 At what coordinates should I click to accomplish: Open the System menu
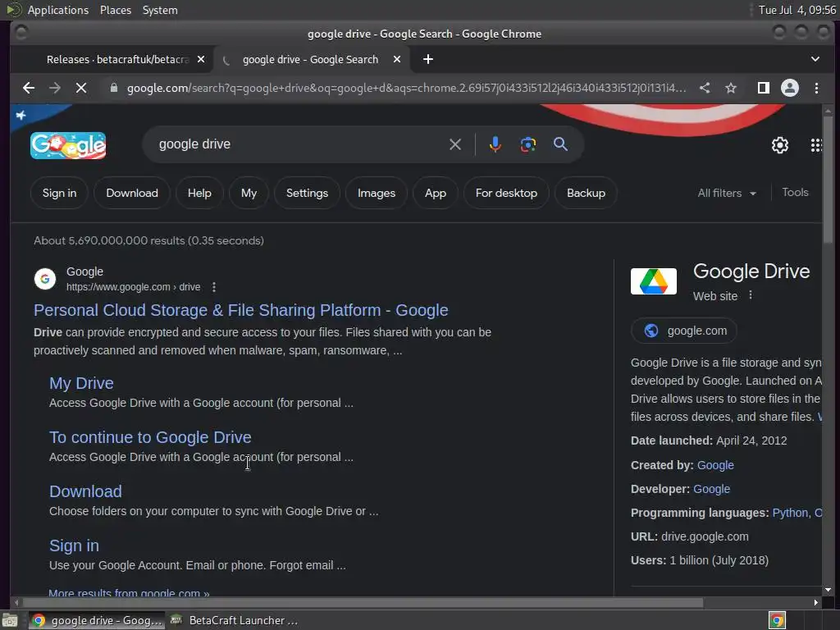pyautogui.click(x=160, y=10)
